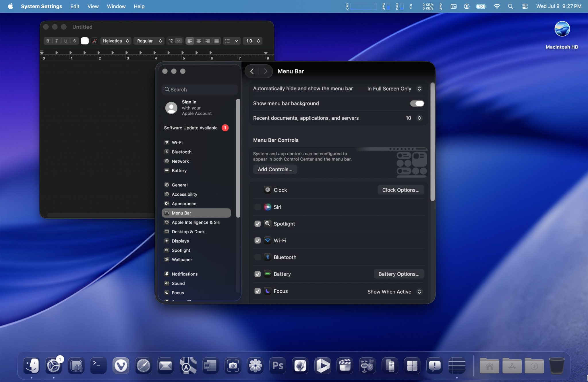Click the back arrow in System Settings

252,71
